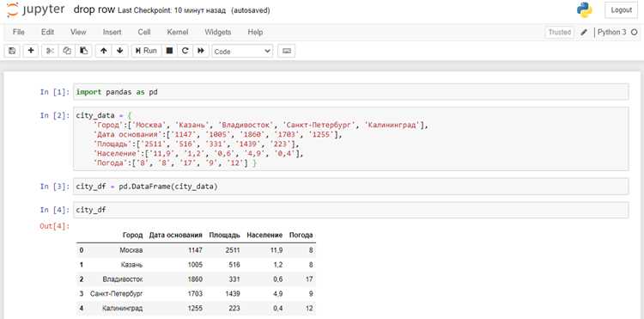Click the 'Дата основания' column header
The width and height of the screenshot is (644, 319).
(176, 235)
